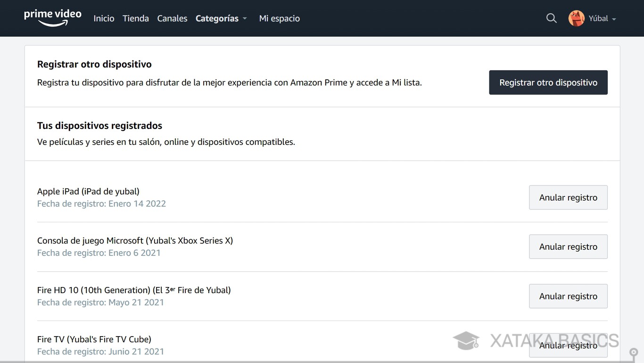Click the Yúbal profile avatar picture
Image resolution: width=644 pixels, height=363 pixels.
576,18
